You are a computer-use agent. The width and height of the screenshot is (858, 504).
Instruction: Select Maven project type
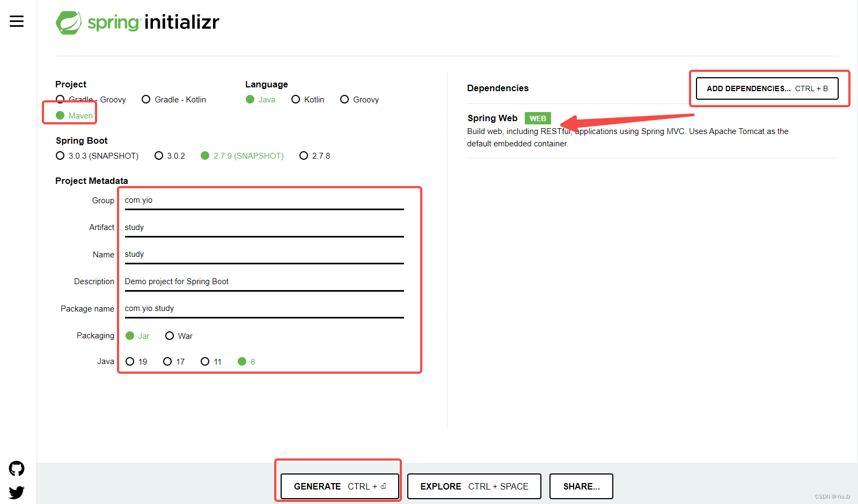[x=75, y=116]
